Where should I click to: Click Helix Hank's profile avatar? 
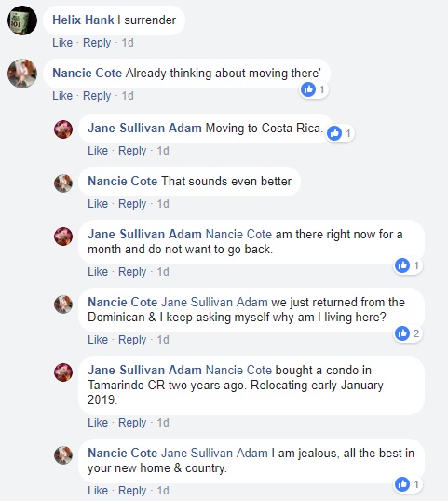pos(22,20)
